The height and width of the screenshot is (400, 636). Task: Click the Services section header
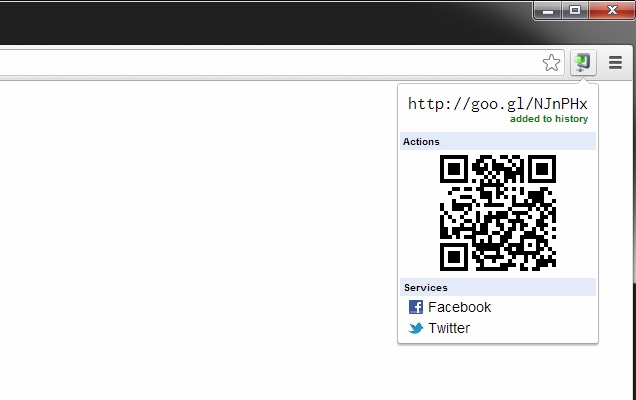click(498, 287)
